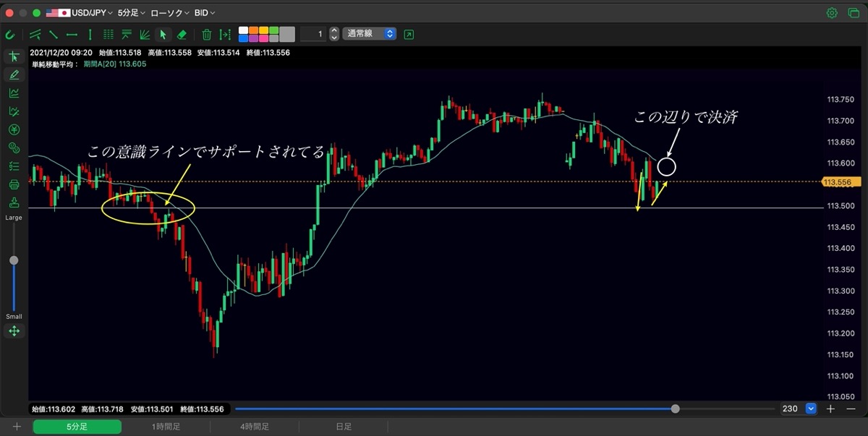Add a new chart tab with plus
Viewport: 868px width, 436px height.
(17, 427)
